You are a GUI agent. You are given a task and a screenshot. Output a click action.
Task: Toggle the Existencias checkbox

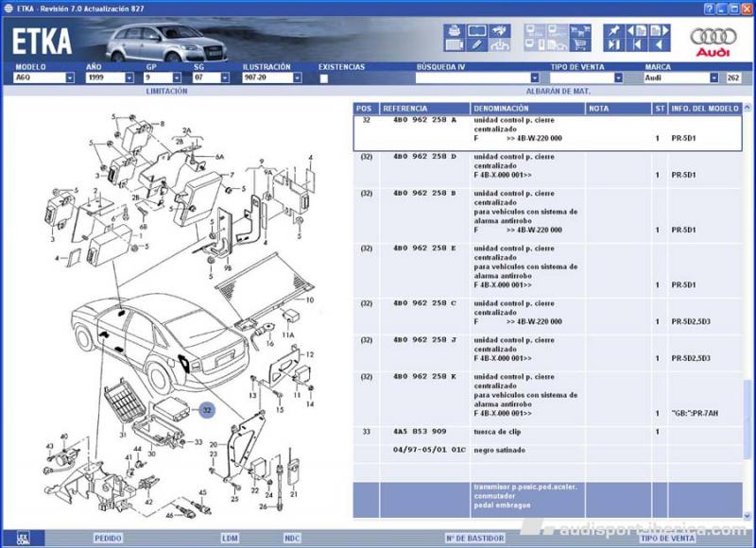324,78
